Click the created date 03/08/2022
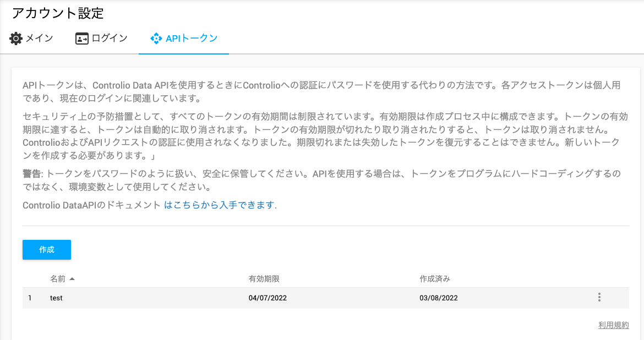 click(439, 298)
